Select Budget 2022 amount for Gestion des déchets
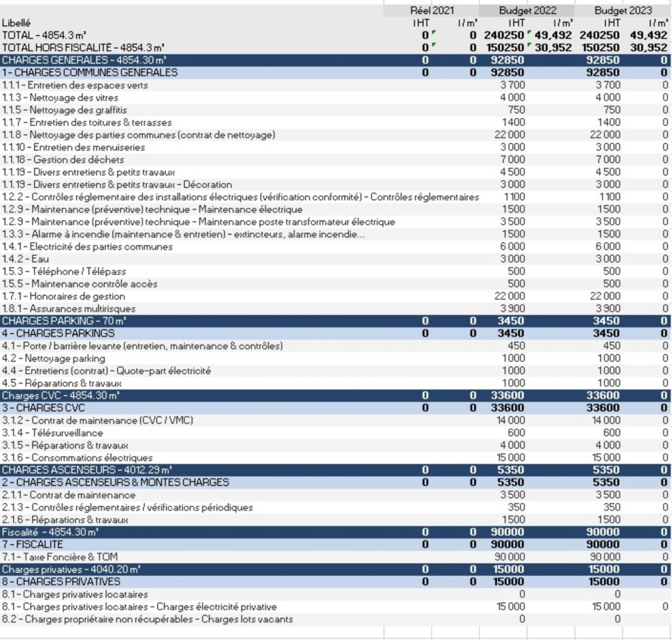 pos(512,160)
